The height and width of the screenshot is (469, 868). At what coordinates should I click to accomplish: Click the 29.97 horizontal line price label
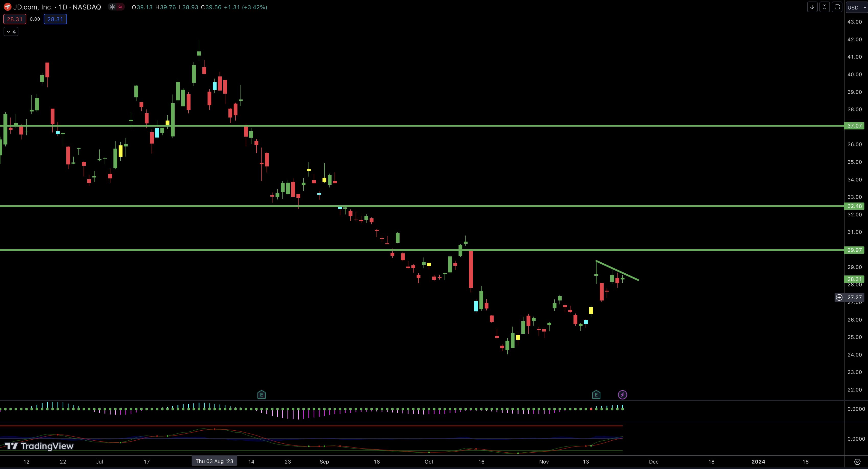pyautogui.click(x=854, y=250)
